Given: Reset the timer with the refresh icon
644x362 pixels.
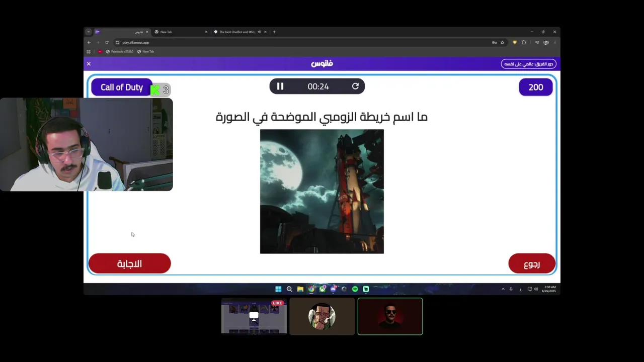Looking at the screenshot, I should (355, 86).
